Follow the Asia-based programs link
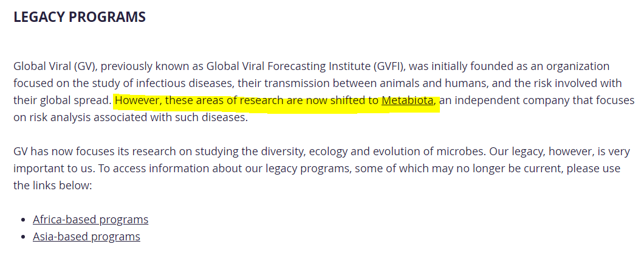This screenshot has width=644, height=269. (86, 237)
